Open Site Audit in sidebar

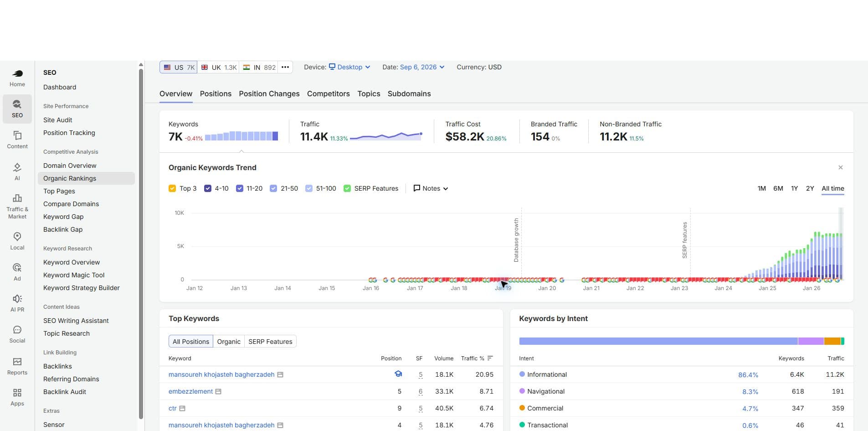click(58, 120)
